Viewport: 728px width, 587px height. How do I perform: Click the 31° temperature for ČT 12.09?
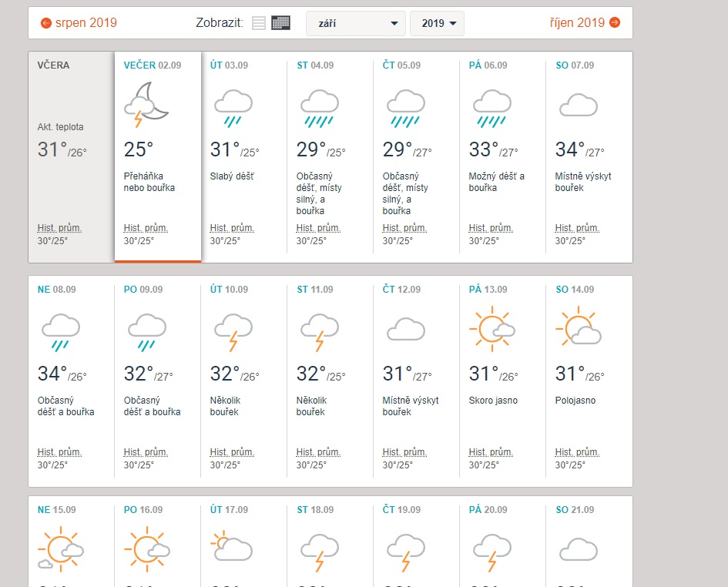coord(398,374)
